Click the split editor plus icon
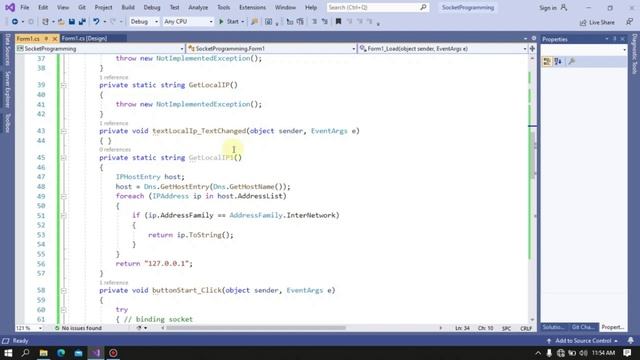This screenshot has width=640, height=360. [x=532, y=49]
